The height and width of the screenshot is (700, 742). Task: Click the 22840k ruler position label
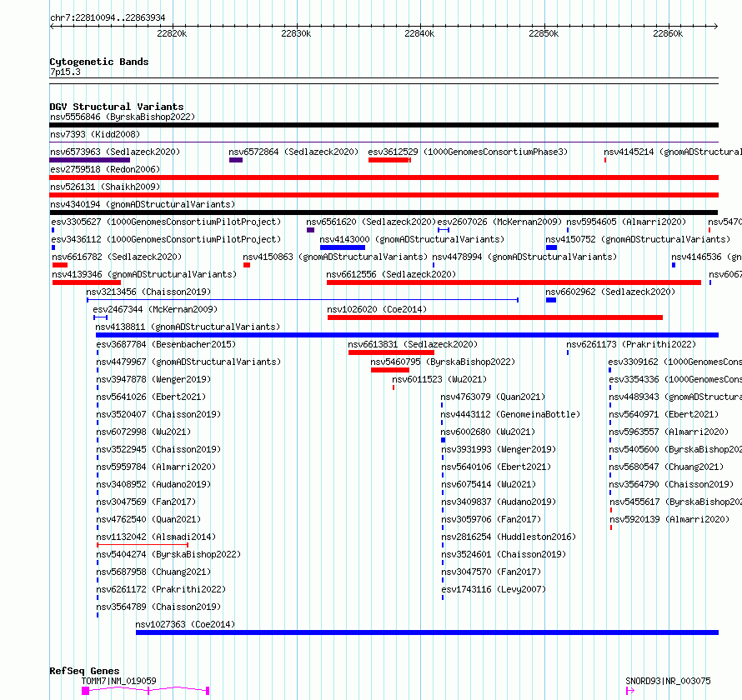pyautogui.click(x=419, y=33)
